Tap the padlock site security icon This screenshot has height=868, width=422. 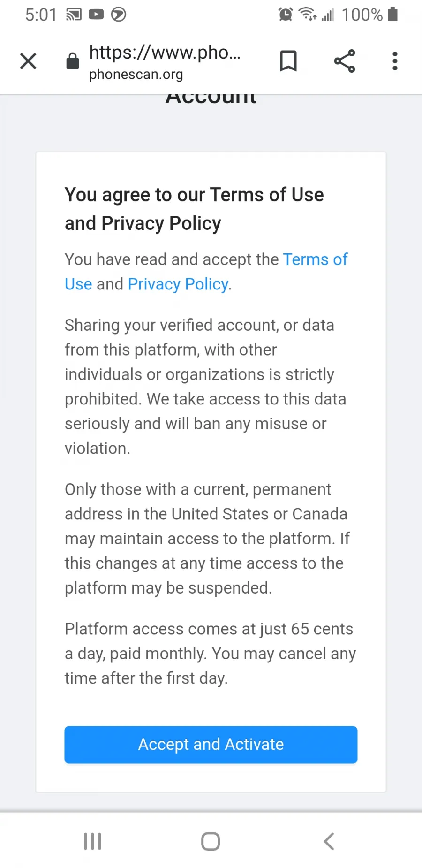(73, 61)
